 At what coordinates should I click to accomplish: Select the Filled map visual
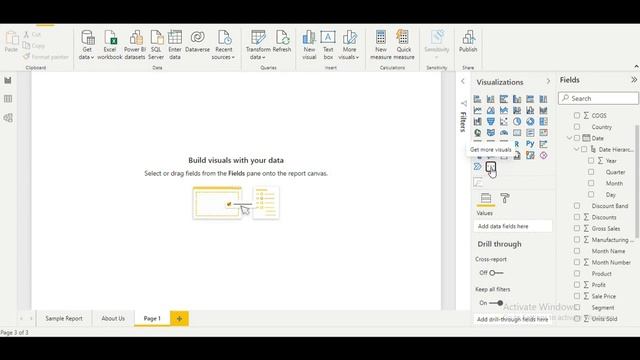click(491, 133)
